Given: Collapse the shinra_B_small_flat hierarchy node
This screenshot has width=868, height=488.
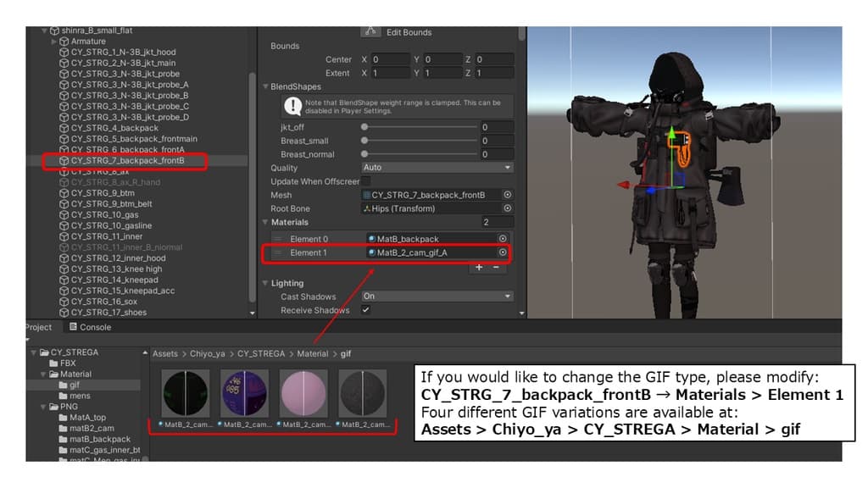Looking at the screenshot, I should click(x=45, y=30).
